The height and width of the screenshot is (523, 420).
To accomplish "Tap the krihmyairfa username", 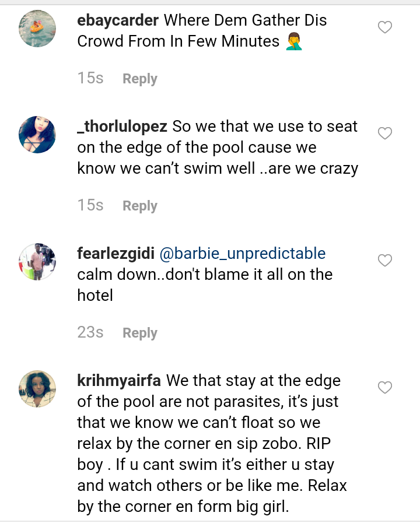I will pyautogui.click(x=121, y=381).
